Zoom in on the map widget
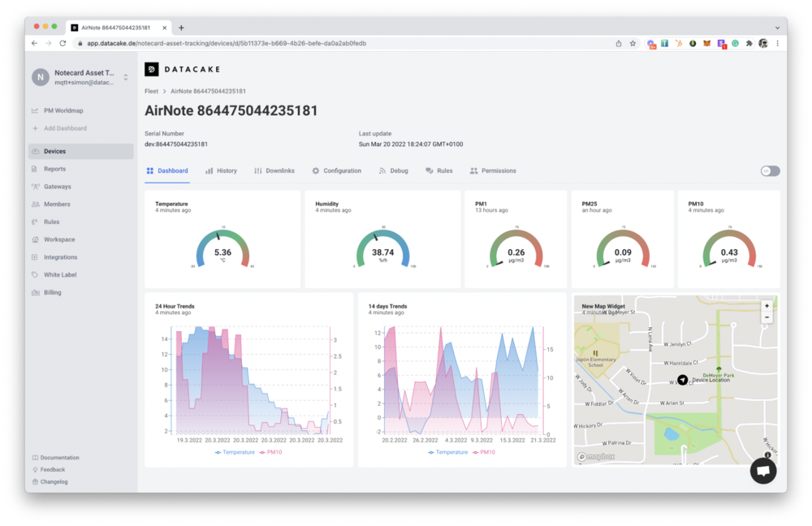Viewport: 812px width, 526px height. coord(767,306)
